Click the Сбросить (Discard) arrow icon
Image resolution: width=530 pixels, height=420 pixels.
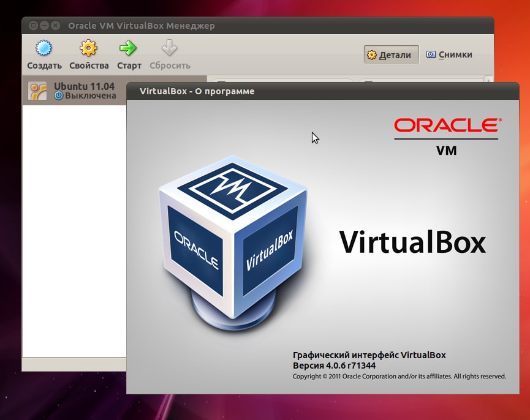(x=169, y=48)
